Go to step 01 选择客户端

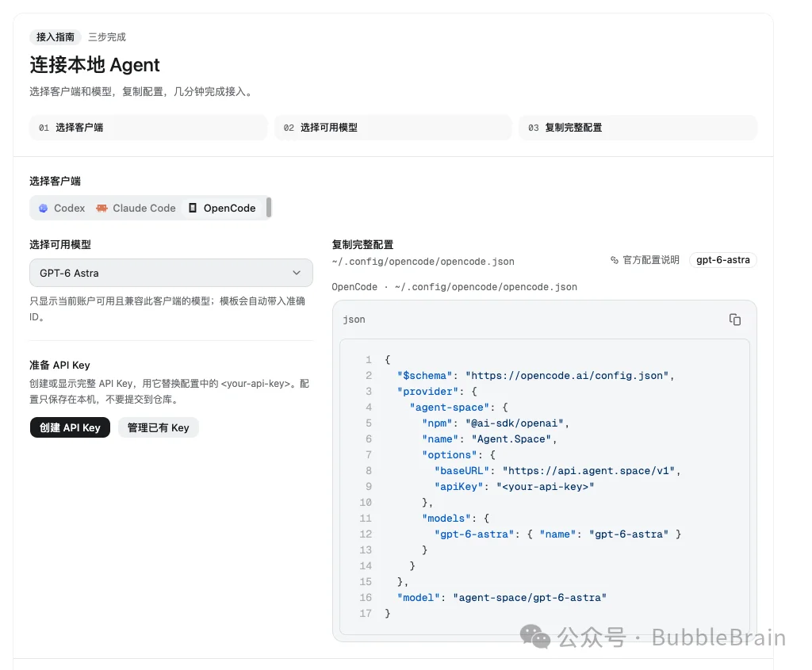pos(148,128)
